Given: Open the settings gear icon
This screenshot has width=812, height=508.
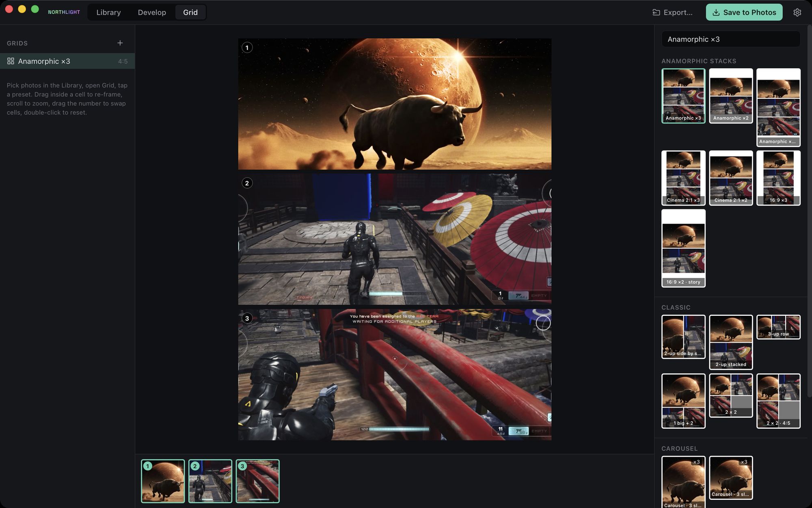Looking at the screenshot, I should [797, 12].
